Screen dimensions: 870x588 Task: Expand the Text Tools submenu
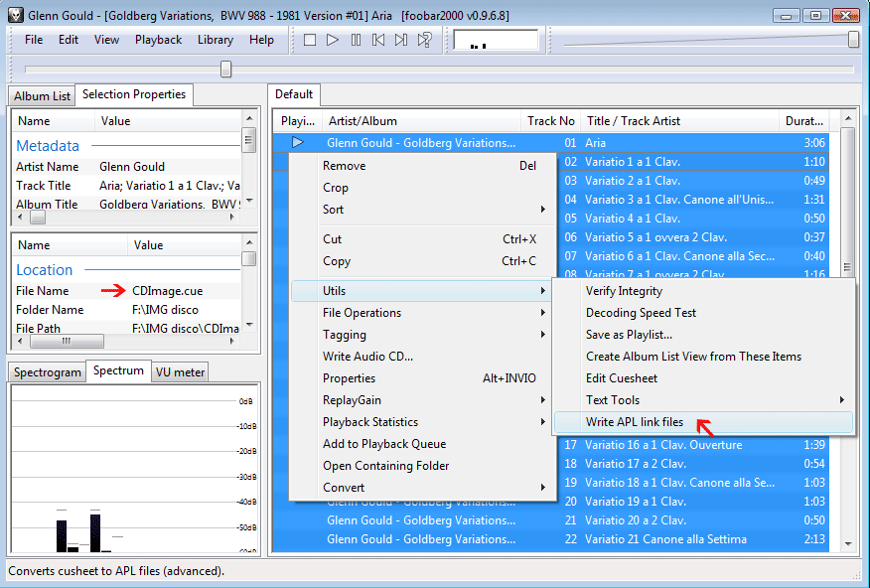(x=703, y=400)
